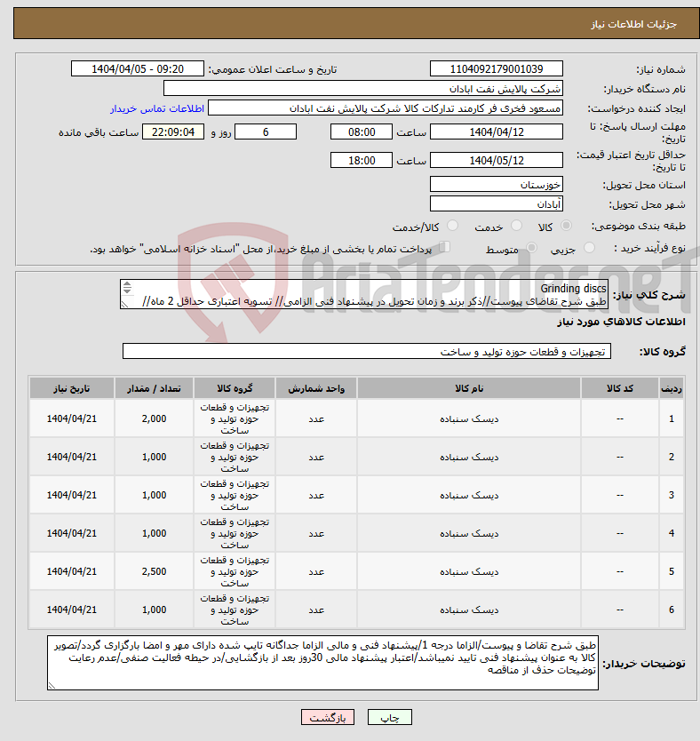Click remaining days field showing 6
Viewport: 700px width, 741px height.
tap(266, 132)
